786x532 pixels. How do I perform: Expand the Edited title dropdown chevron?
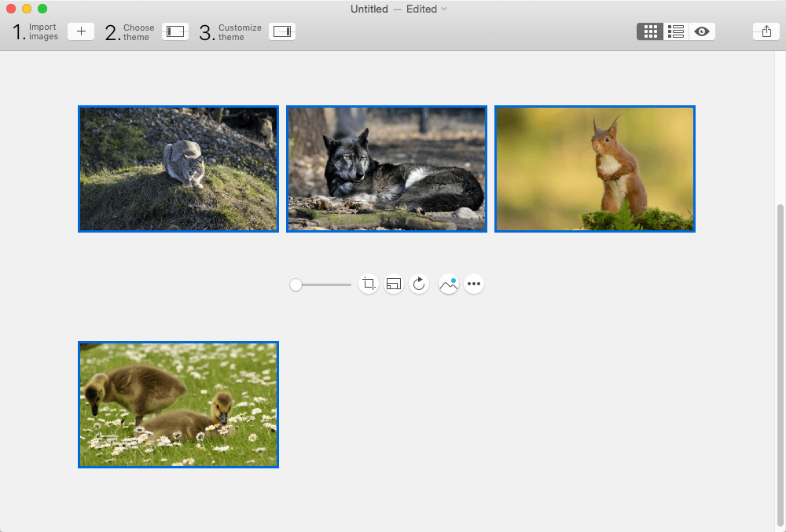pos(444,9)
